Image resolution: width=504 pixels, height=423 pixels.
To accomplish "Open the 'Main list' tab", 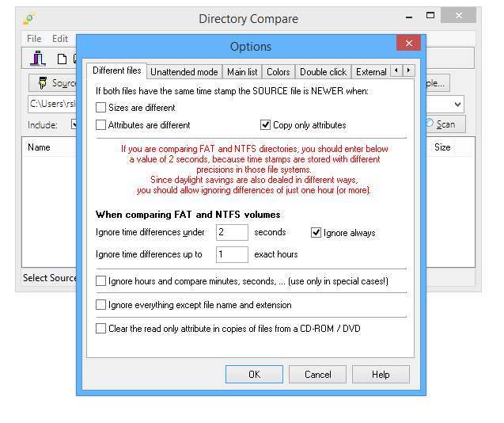I will 242,72.
